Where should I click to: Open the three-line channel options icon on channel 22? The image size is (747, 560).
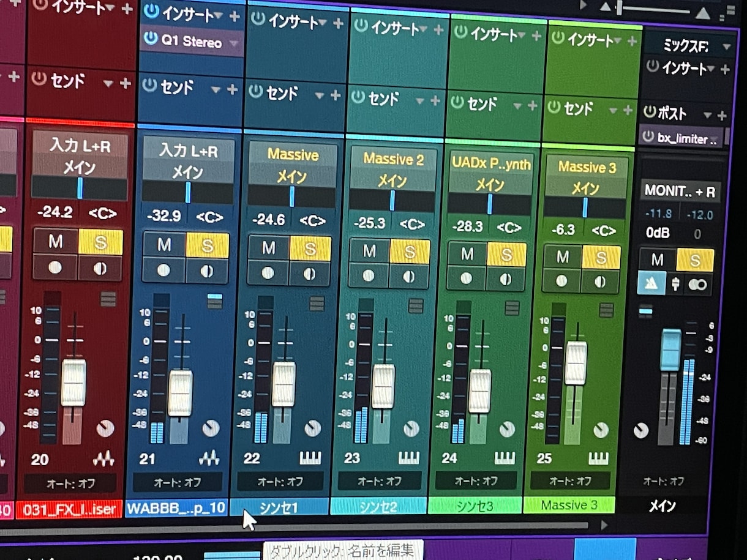pyautogui.click(x=317, y=304)
